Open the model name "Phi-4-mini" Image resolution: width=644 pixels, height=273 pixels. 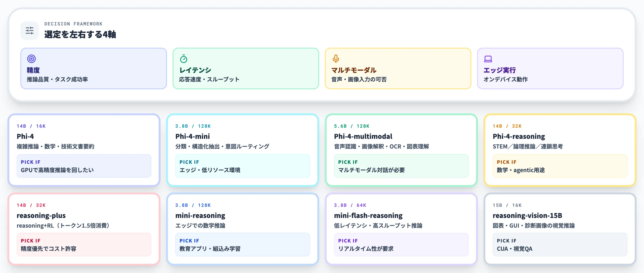click(x=192, y=136)
